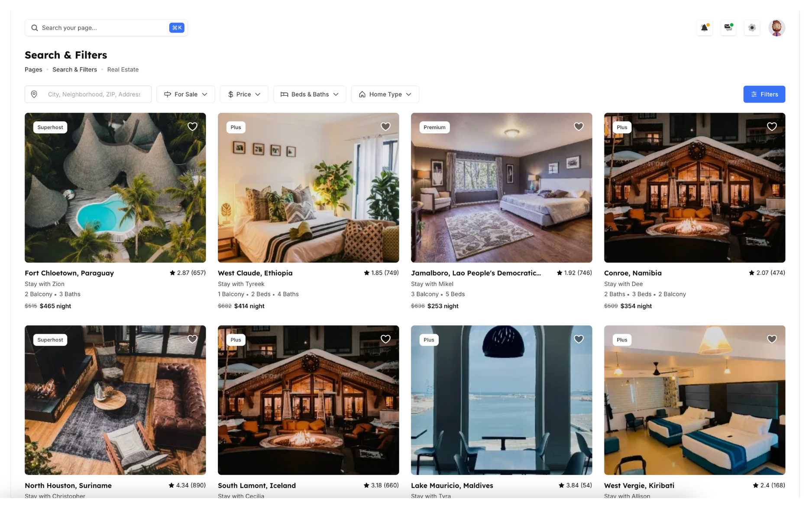Click the 1.92 (746) rating
This screenshot has width=812, height=509.
coord(574,273)
